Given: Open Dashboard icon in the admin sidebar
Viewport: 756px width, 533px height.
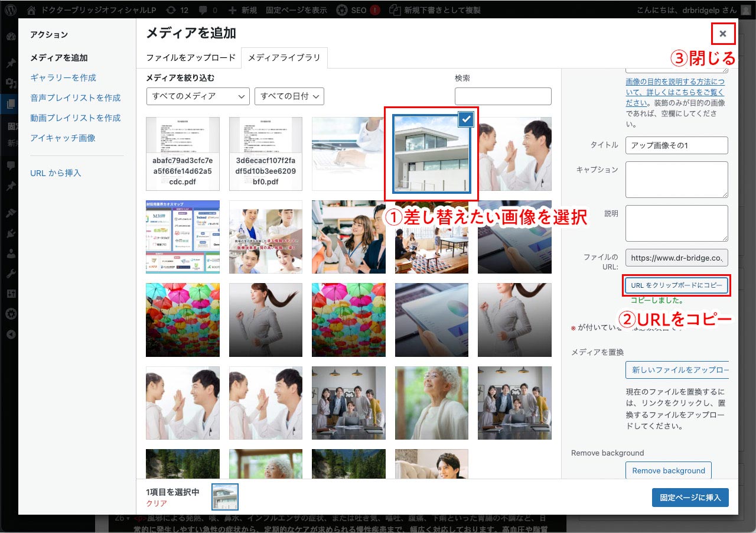Looking at the screenshot, I should point(11,37).
